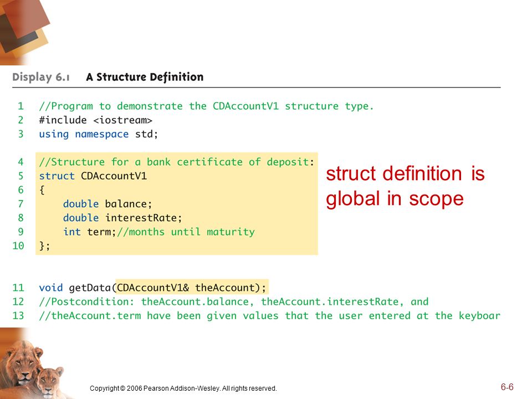Click 'struct CDAccountV1' declaration
Viewport: 532px width, 399px height.
click(93, 176)
